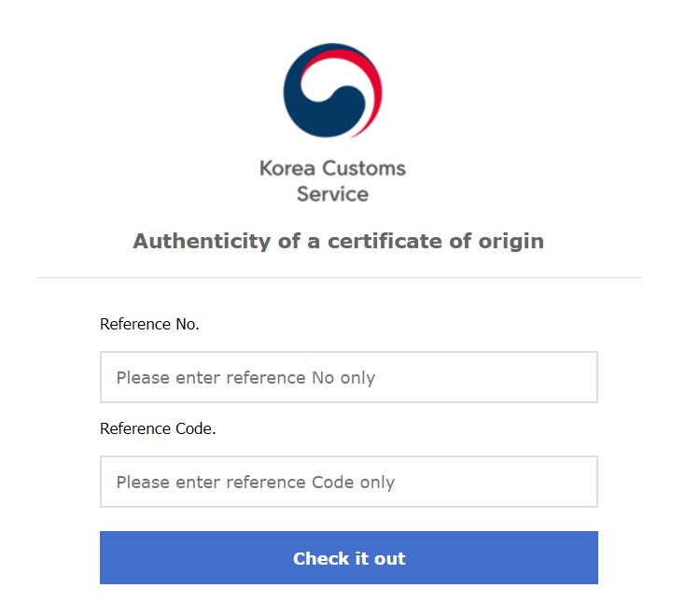Select the second text box in the form
Image resolution: width=700 pixels, height=616 pixels.
(x=348, y=482)
